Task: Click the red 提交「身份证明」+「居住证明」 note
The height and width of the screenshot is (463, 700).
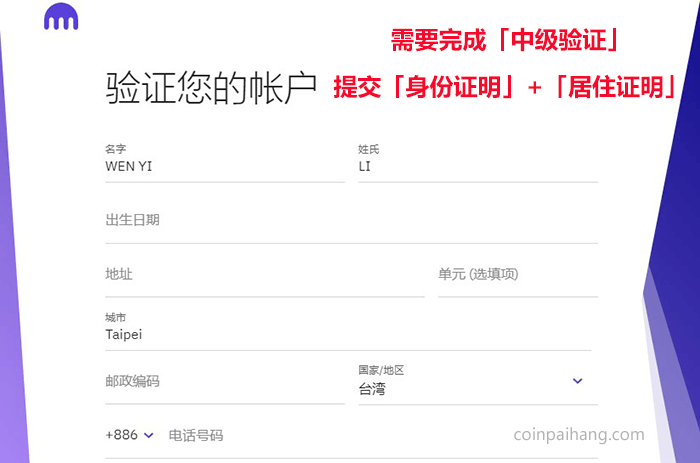Action: [x=504, y=87]
